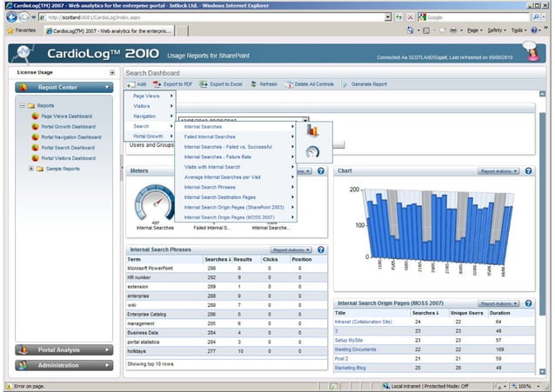Click Export to Excel toolbar button
The height and width of the screenshot is (392, 555).
(x=221, y=84)
